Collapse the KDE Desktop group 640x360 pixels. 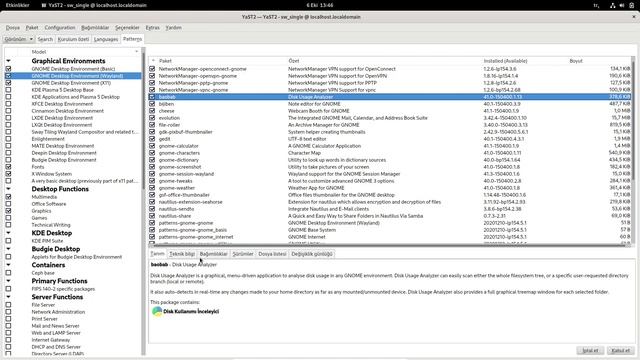[8, 233]
